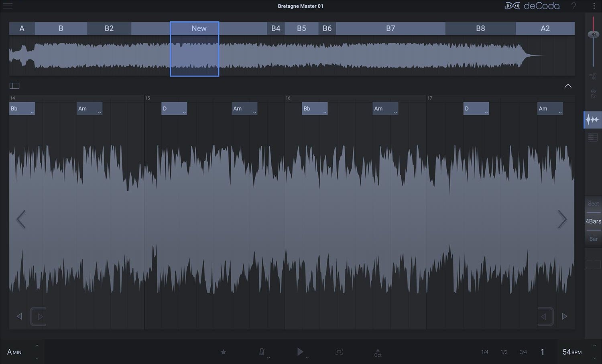Image resolution: width=602 pixels, height=364 pixels.
Task: Select the waveform view icon in the sidebar
Action: [592, 119]
